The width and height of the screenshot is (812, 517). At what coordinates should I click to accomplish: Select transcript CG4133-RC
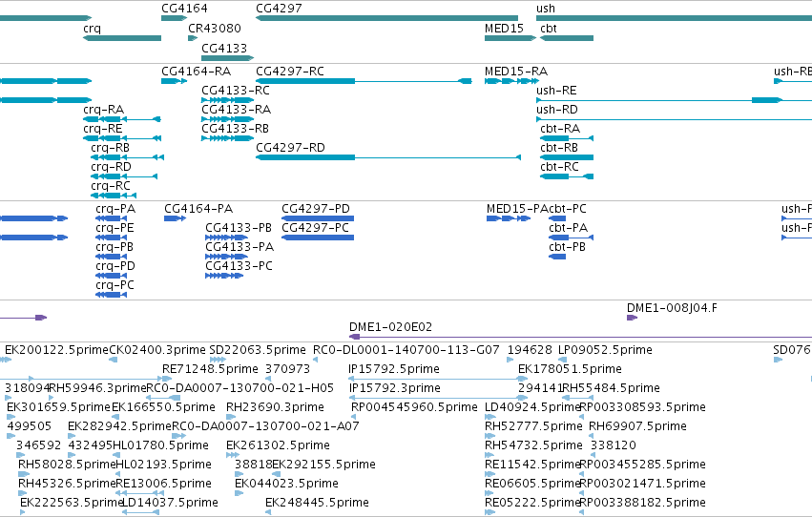point(235,91)
